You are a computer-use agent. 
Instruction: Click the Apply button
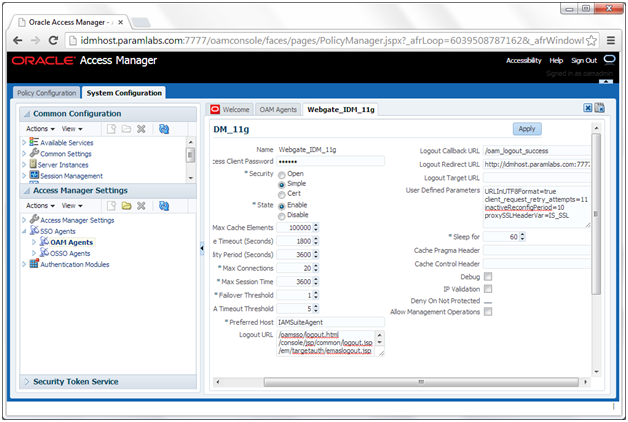(x=527, y=129)
